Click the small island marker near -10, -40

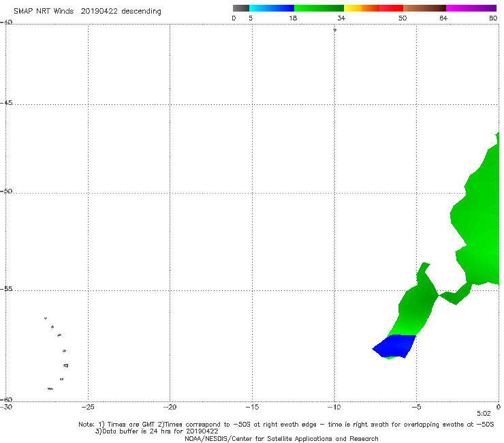(334, 30)
